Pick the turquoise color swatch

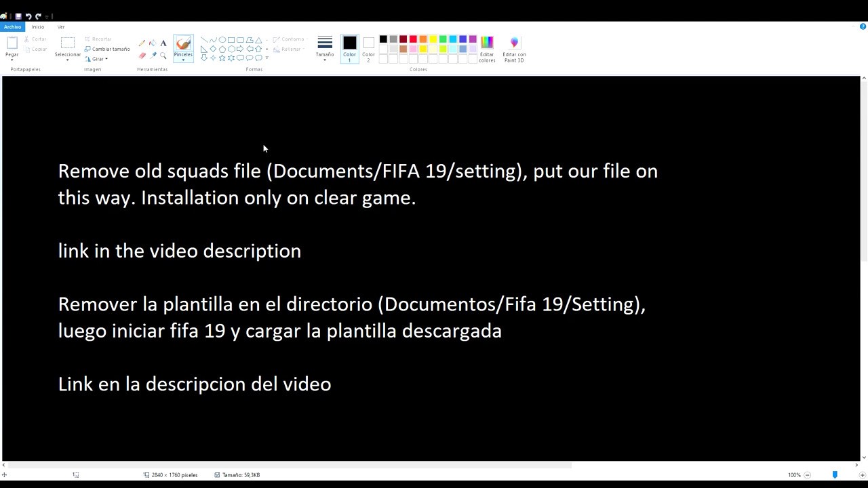pos(453,39)
